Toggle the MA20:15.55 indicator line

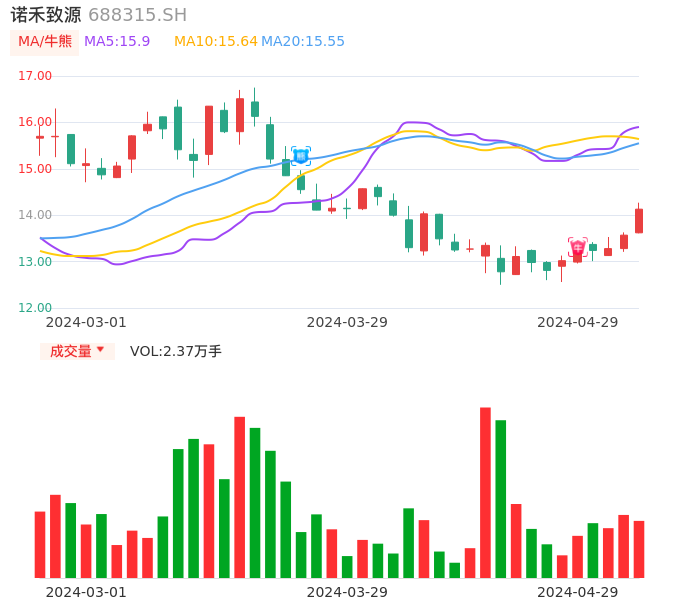(x=303, y=41)
